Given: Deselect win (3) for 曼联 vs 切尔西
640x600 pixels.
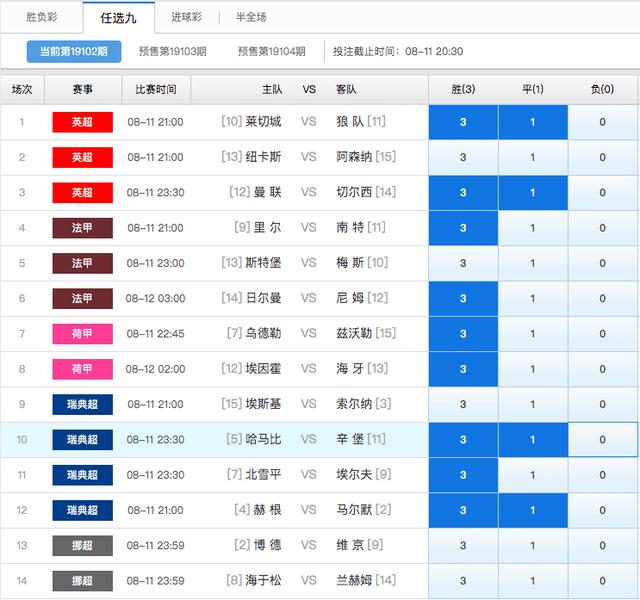Looking at the screenshot, I should coord(463,193).
